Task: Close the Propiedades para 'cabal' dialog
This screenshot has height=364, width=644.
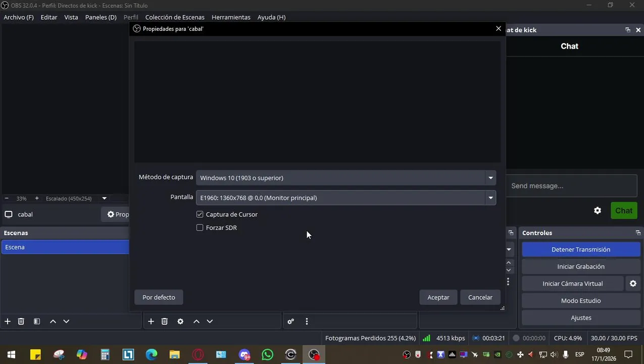Action: click(x=499, y=29)
